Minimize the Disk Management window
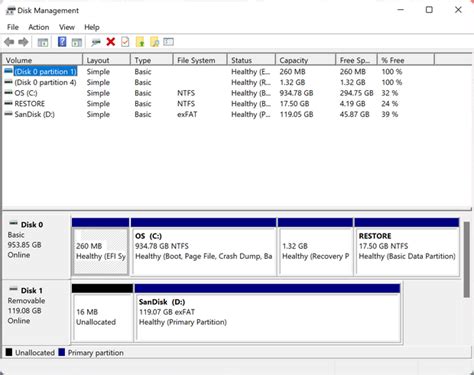 [x=401, y=10]
